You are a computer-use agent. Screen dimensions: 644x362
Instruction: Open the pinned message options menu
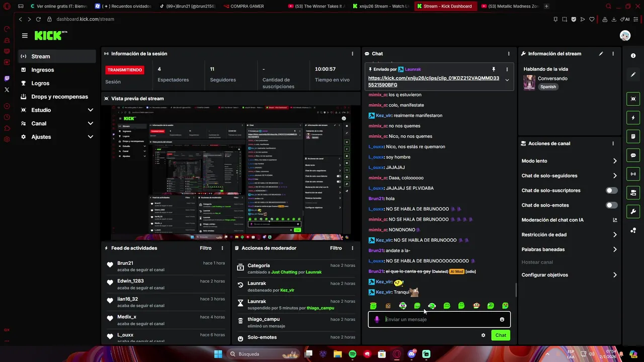click(507, 69)
